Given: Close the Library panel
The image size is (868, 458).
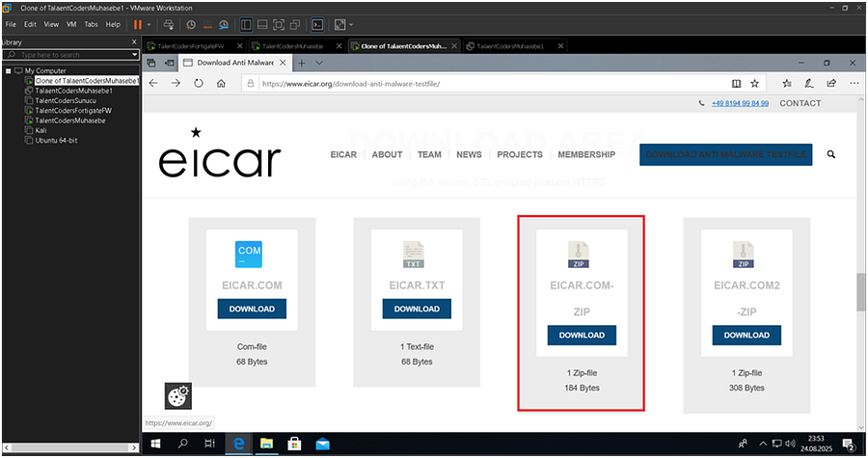Looking at the screenshot, I should tap(134, 42).
